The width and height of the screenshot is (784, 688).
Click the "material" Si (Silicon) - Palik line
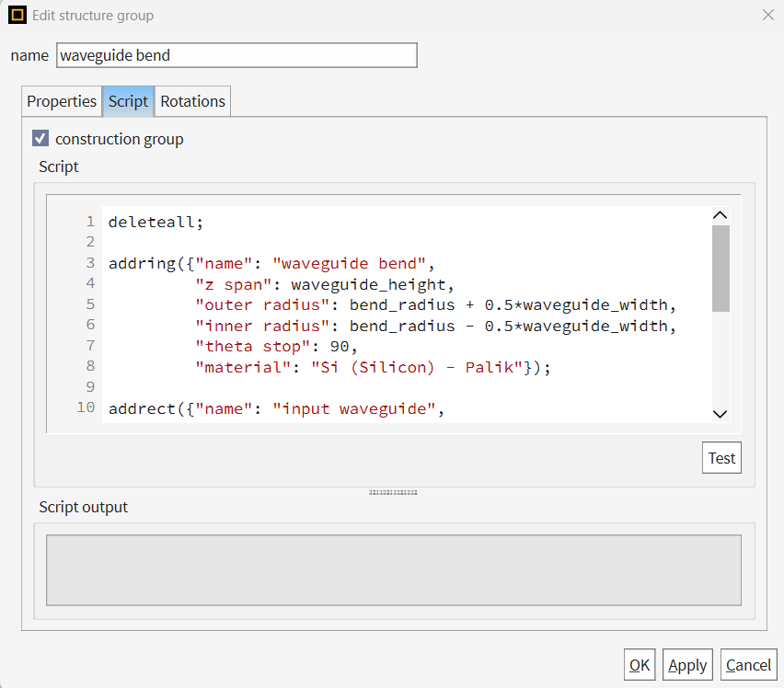tap(373, 367)
